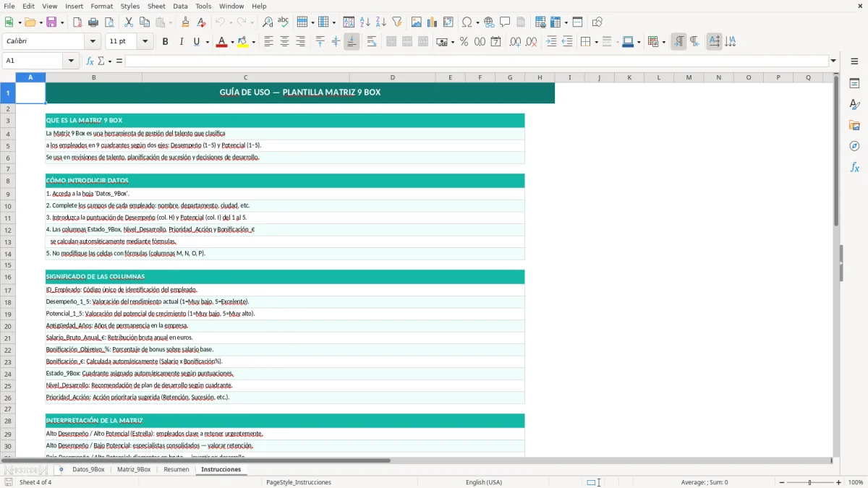The height and width of the screenshot is (488, 868).
Task: Expand the Font Size dropdown
Action: point(145,42)
